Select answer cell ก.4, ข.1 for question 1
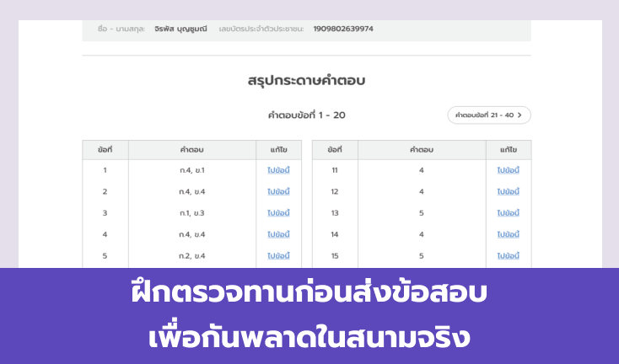Screen dimensions: 619x364 click(192, 170)
